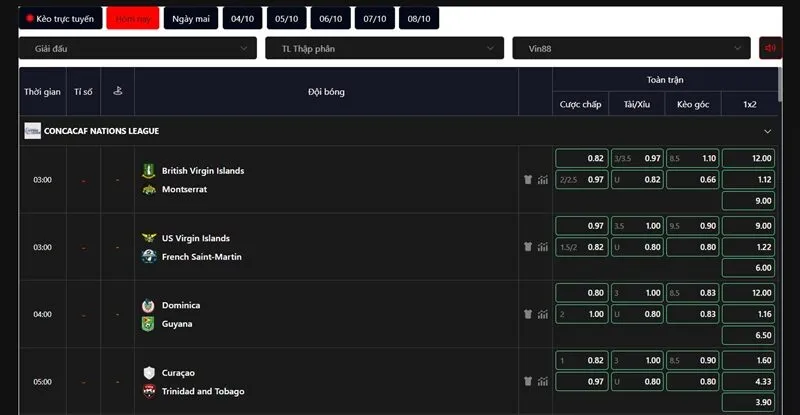Open statistics chart icon for Dominica vs Guyana

coord(543,314)
